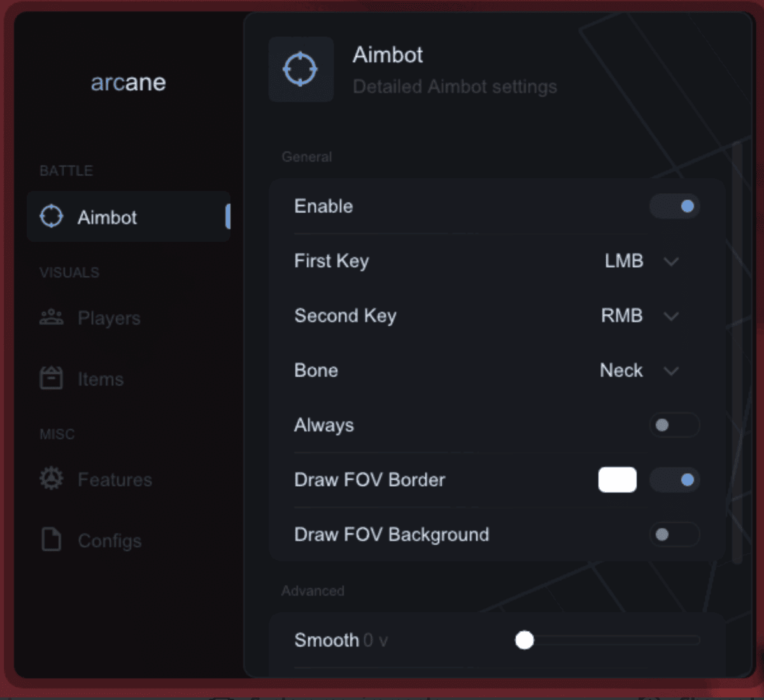The image size is (764, 700).
Task: Turn on the Always switch
Action: click(675, 425)
